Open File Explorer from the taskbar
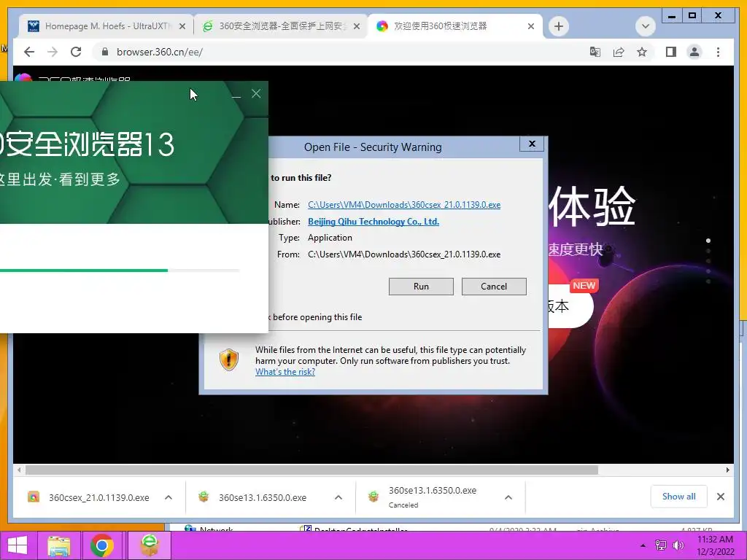Viewport: 747px width, 560px height. [x=59, y=545]
